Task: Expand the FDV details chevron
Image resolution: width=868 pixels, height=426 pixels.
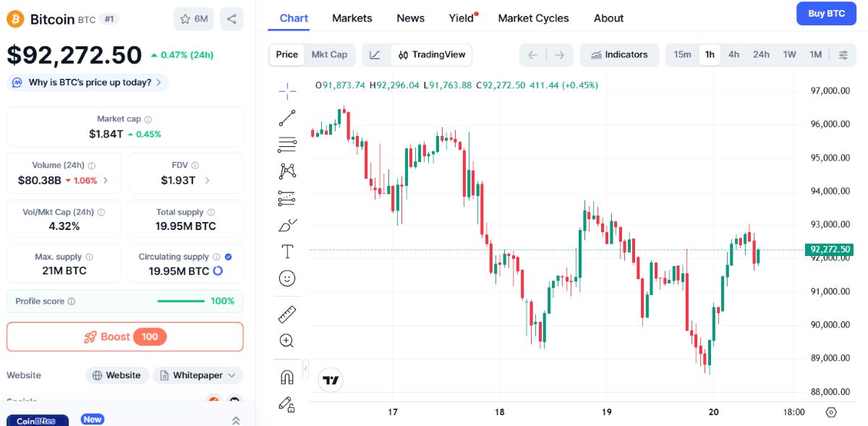Action: (208, 180)
